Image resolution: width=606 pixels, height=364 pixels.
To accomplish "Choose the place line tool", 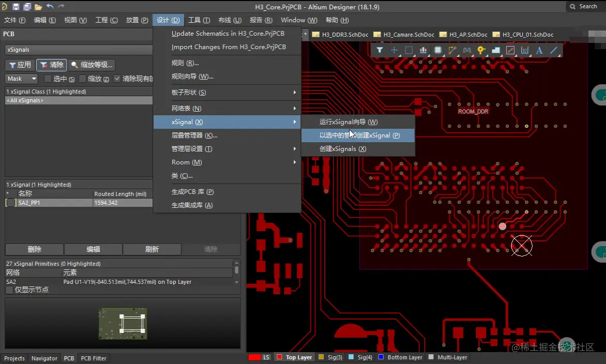I will (x=554, y=50).
